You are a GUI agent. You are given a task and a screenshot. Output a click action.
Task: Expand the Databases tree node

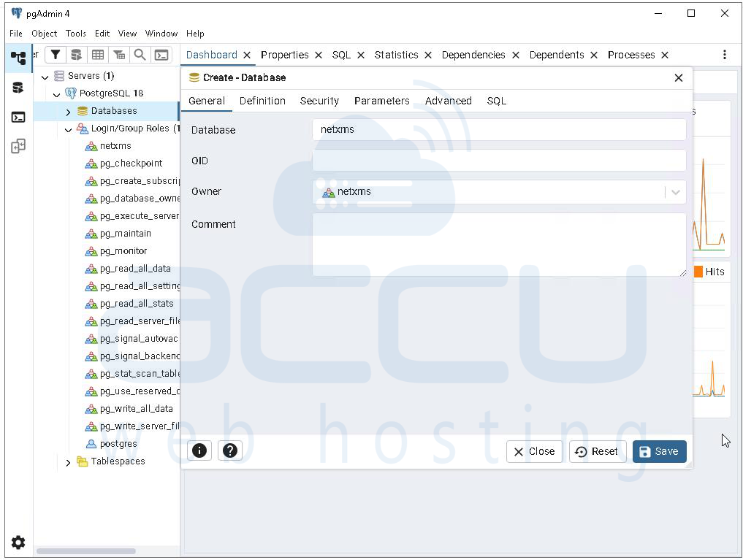[x=68, y=112]
